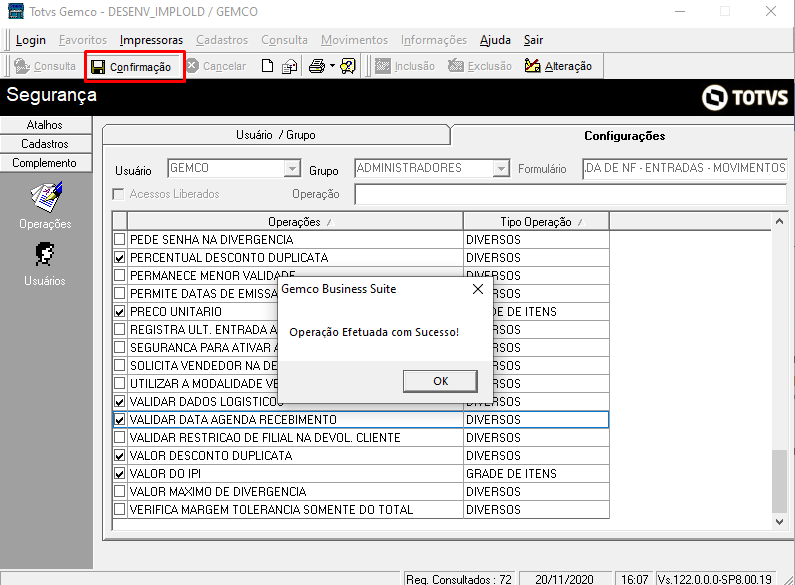Click the Formulário field
The image size is (795, 585).
tap(684, 168)
